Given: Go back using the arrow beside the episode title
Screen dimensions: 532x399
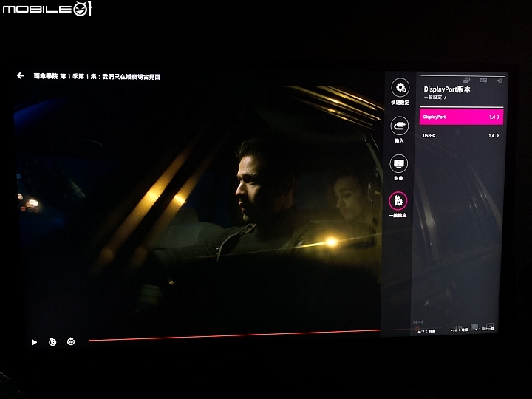Looking at the screenshot, I should pyautogui.click(x=21, y=75).
